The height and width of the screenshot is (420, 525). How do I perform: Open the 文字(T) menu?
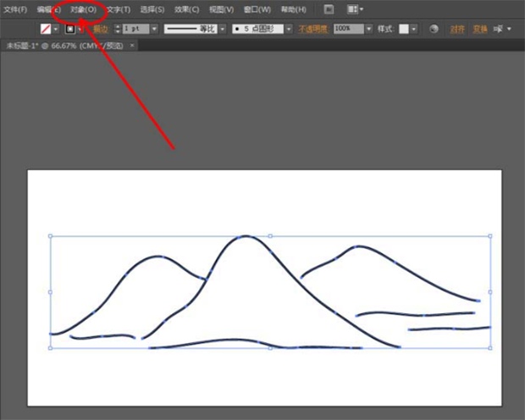point(119,9)
